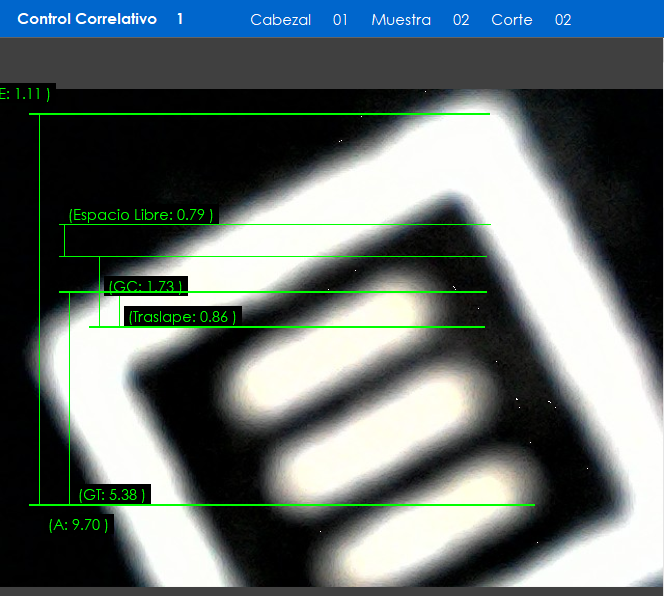
Task: Select the Traslape: 0.86 measurement label
Action: point(182,316)
